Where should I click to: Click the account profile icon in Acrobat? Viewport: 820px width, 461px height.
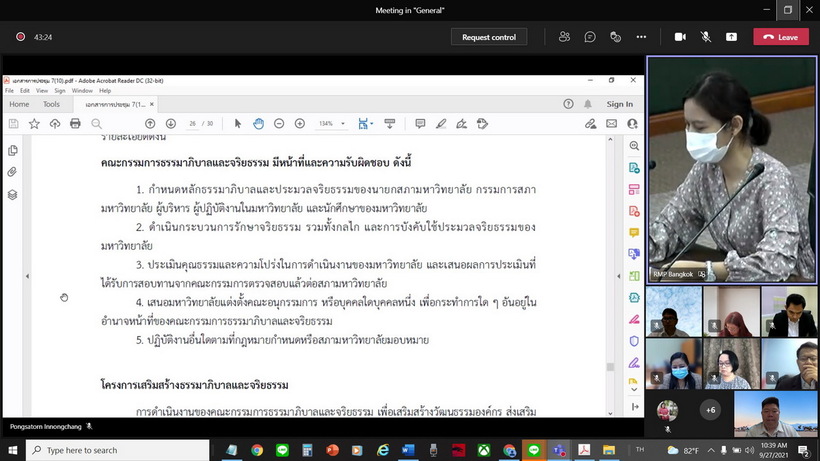[x=632, y=124]
